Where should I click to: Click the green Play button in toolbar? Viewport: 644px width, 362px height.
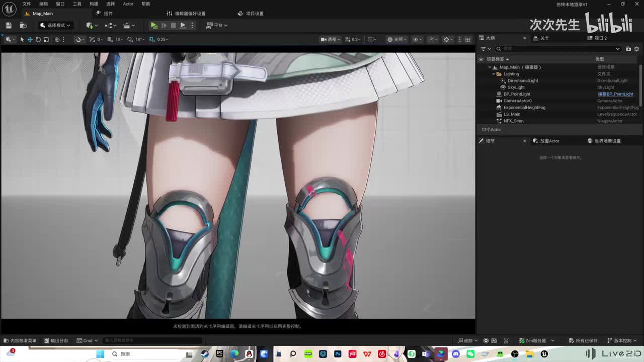pyautogui.click(x=154, y=25)
